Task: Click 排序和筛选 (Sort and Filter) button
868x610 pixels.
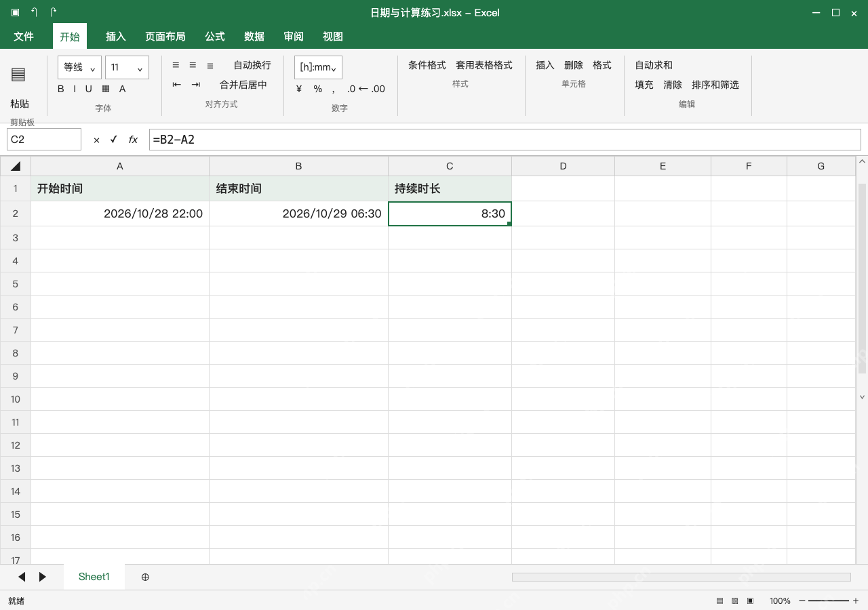Action: point(715,85)
